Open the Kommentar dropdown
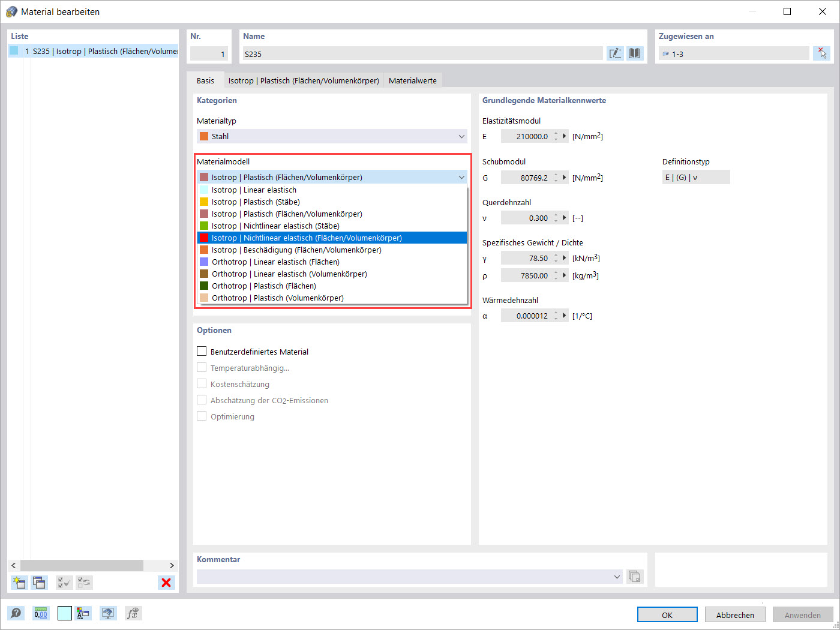840x630 pixels. pyautogui.click(x=616, y=576)
